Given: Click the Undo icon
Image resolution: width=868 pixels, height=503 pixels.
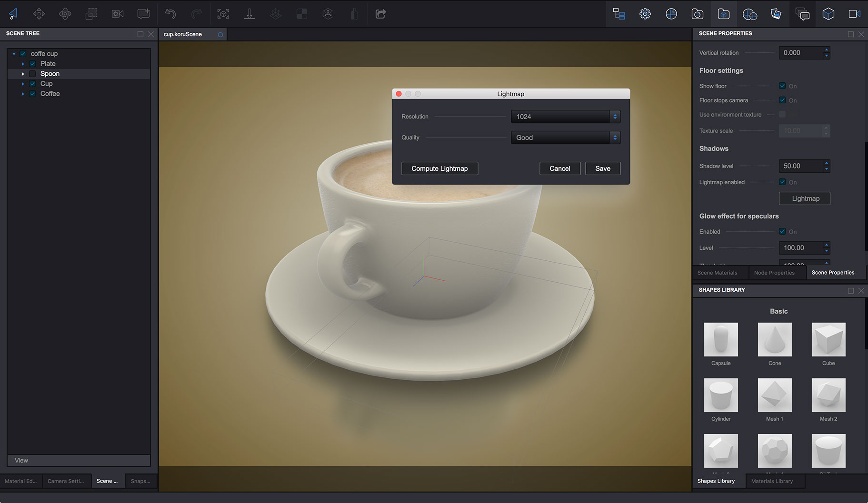Looking at the screenshot, I should tap(170, 13).
